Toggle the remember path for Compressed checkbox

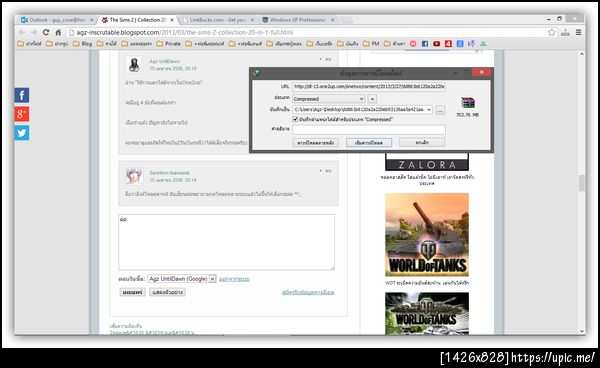pos(295,119)
